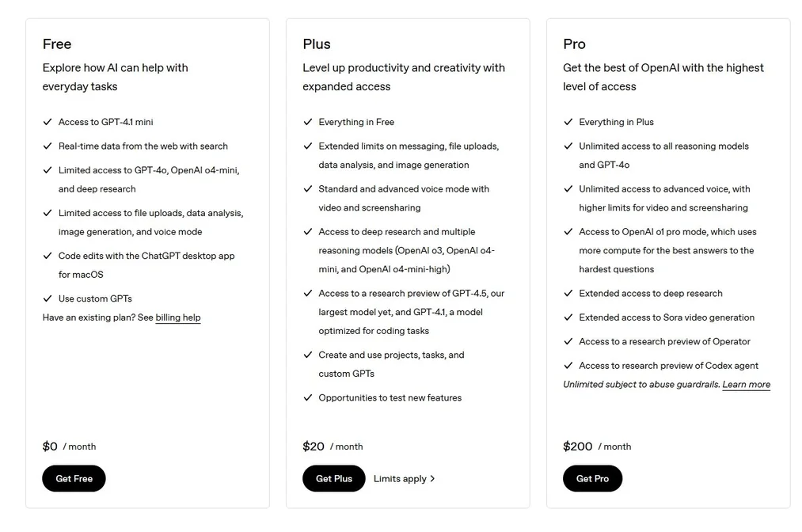Click checkmark beside Access to research preview of Operator
The image size is (802, 532).
pyautogui.click(x=568, y=341)
